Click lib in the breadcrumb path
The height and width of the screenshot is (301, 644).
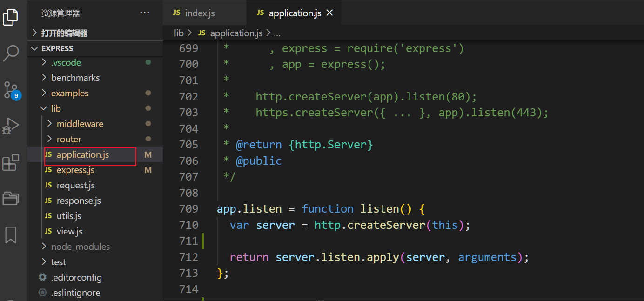click(x=179, y=33)
